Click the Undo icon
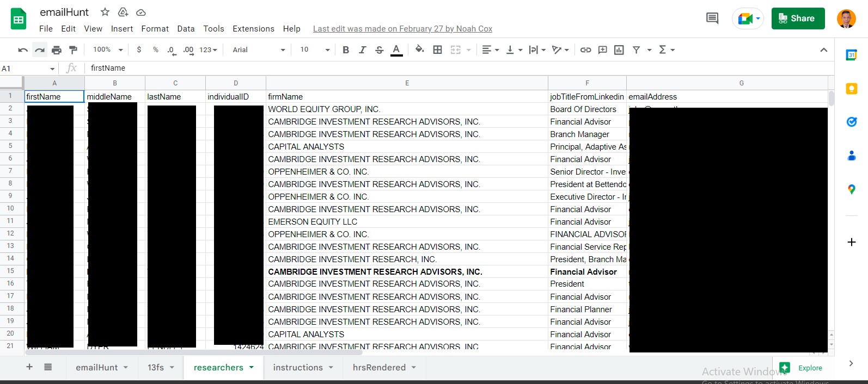The height and width of the screenshot is (384, 868). 23,50
